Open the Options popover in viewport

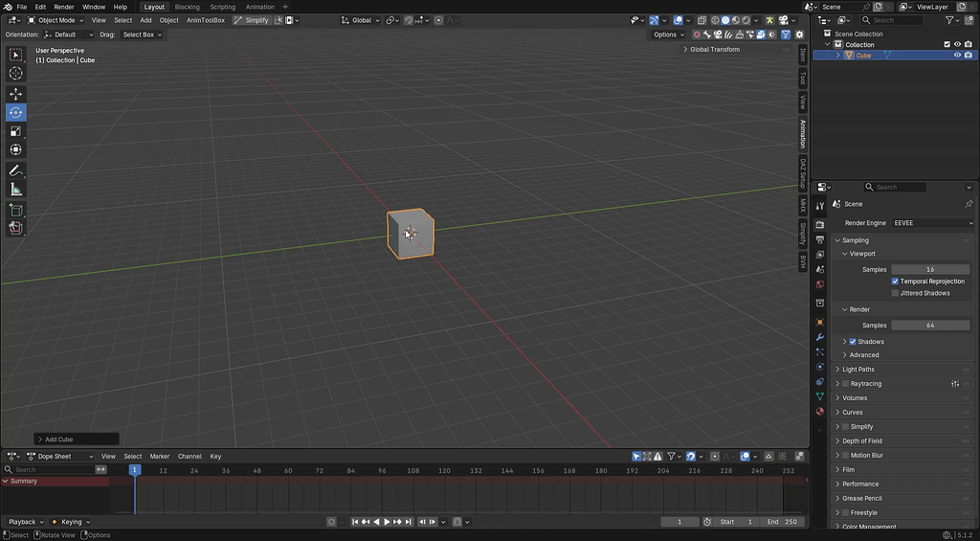pos(668,34)
